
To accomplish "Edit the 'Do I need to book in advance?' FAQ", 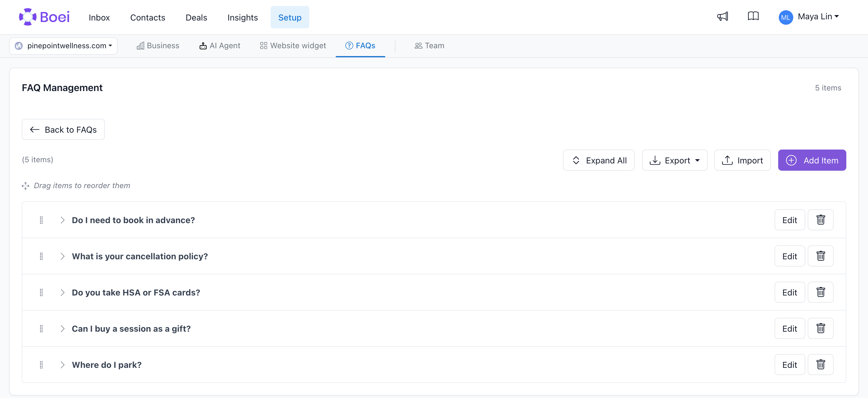I will tap(790, 220).
